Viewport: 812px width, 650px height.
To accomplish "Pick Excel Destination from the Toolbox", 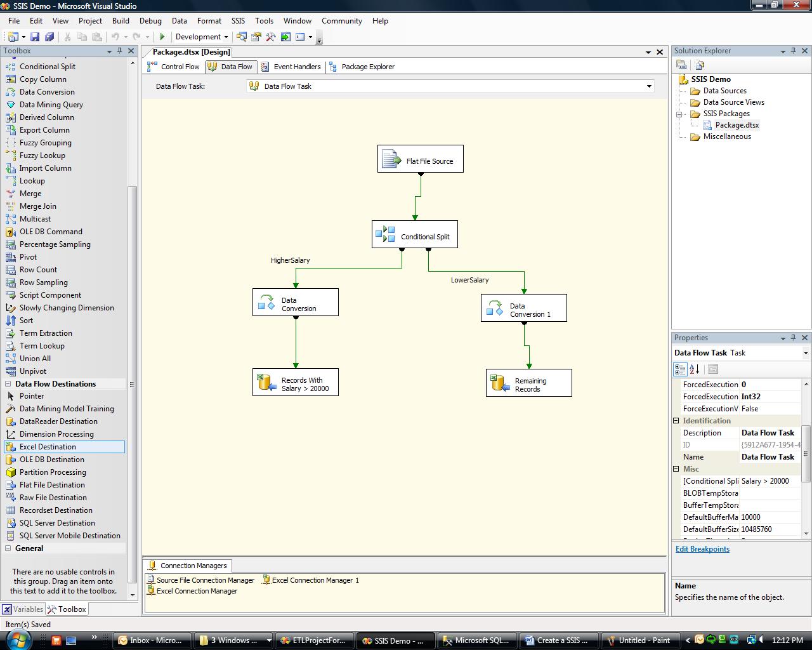I will (48, 447).
